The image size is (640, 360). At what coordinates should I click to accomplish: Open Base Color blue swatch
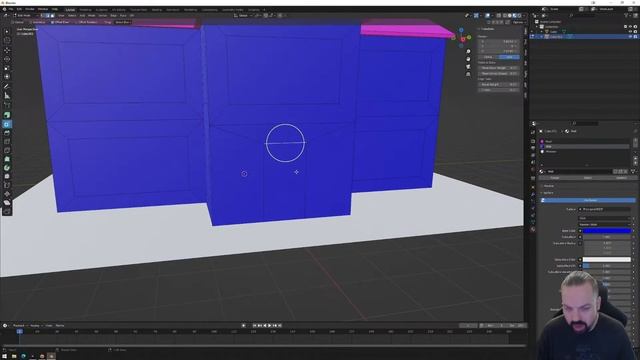click(x=607, y=231)
